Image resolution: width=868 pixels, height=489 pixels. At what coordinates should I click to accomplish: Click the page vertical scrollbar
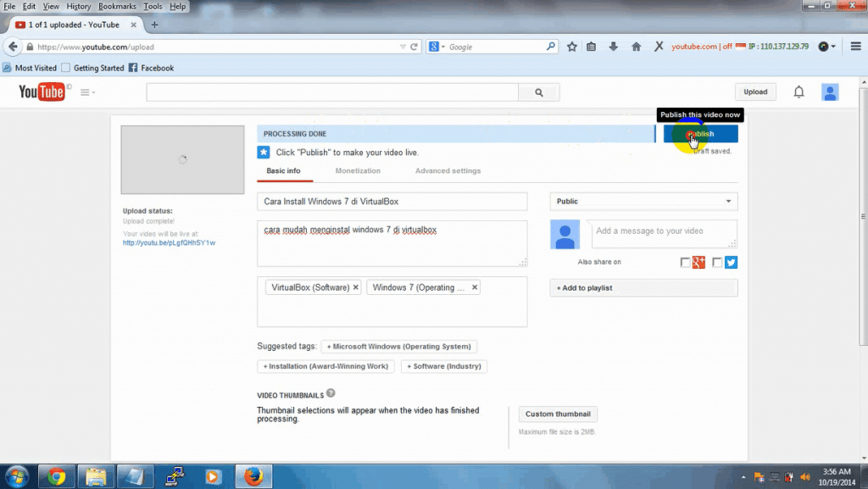coord(863,216)
